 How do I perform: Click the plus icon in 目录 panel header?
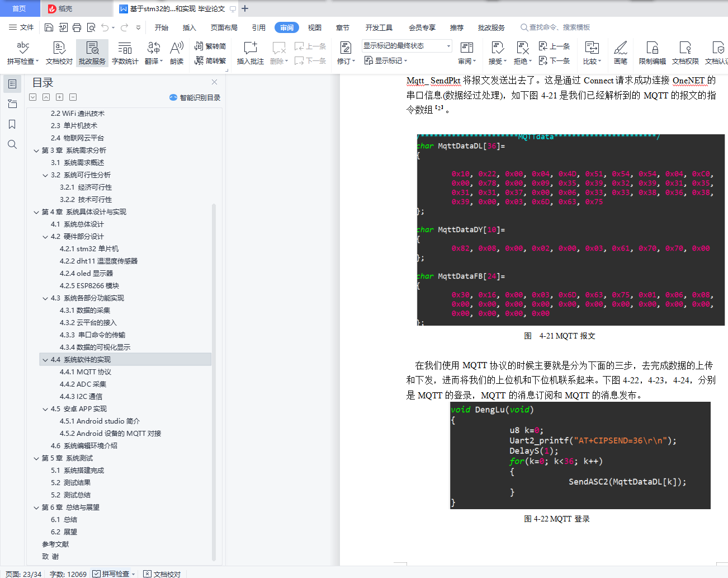click(60, 97)
